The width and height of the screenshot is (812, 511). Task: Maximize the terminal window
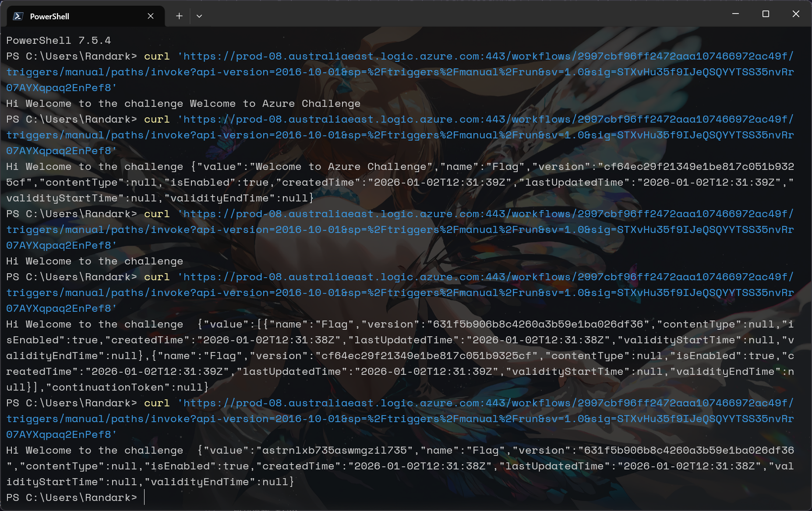tap(766, 14)
